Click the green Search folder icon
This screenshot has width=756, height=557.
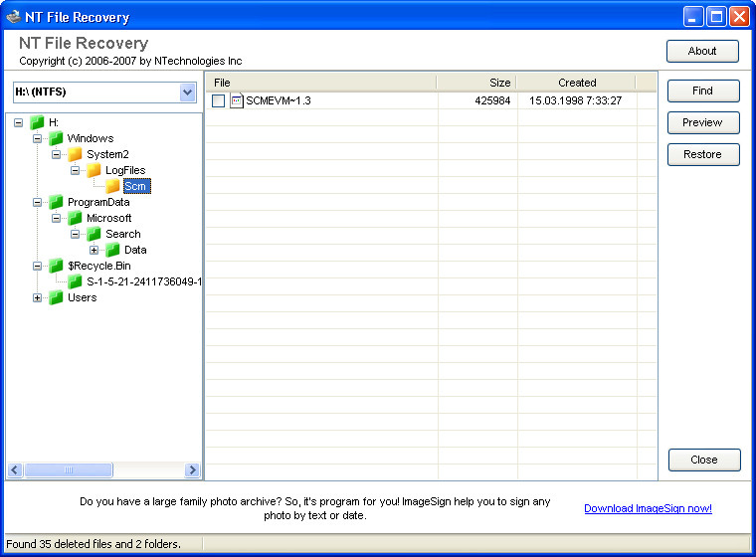94,234
